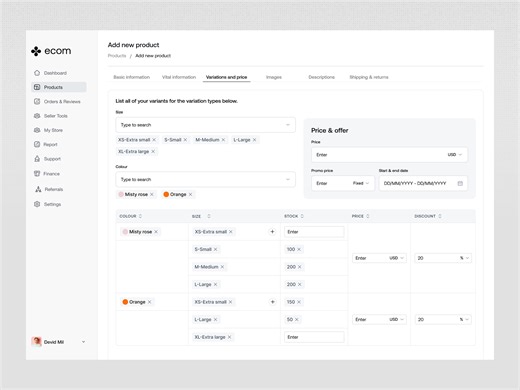Remove XL-Extra large from Orange rows

click(229, 337)
